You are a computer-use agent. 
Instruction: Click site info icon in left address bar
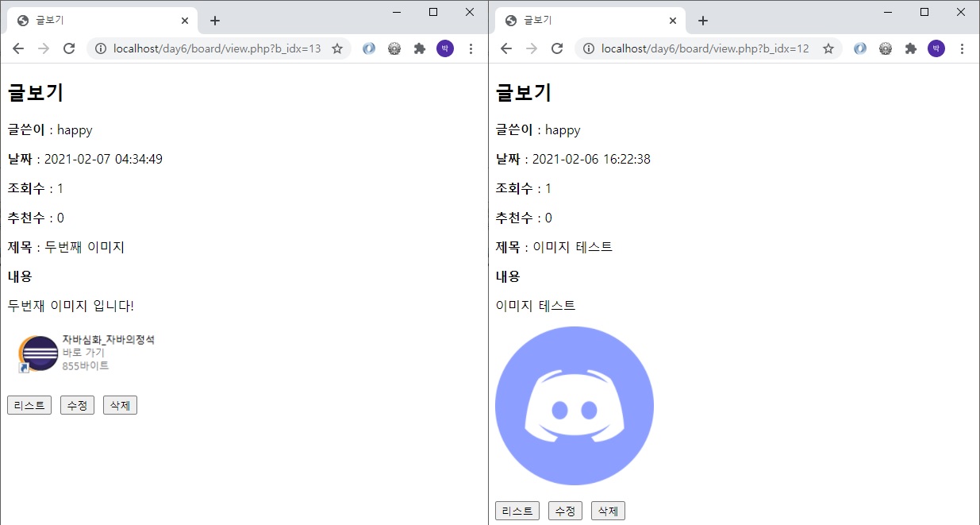101,48
